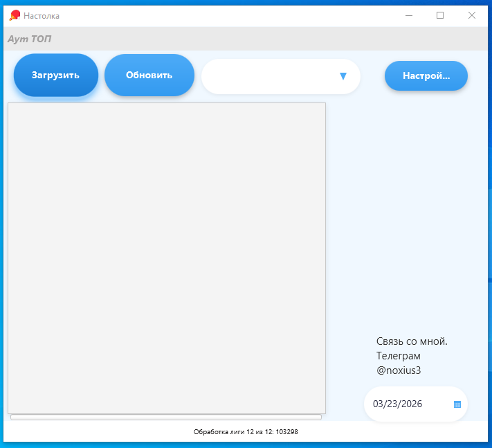The width and height of the screenshot is (492, 448).
Task: Click the Обработка лиги status text
Action: [246, 431]
